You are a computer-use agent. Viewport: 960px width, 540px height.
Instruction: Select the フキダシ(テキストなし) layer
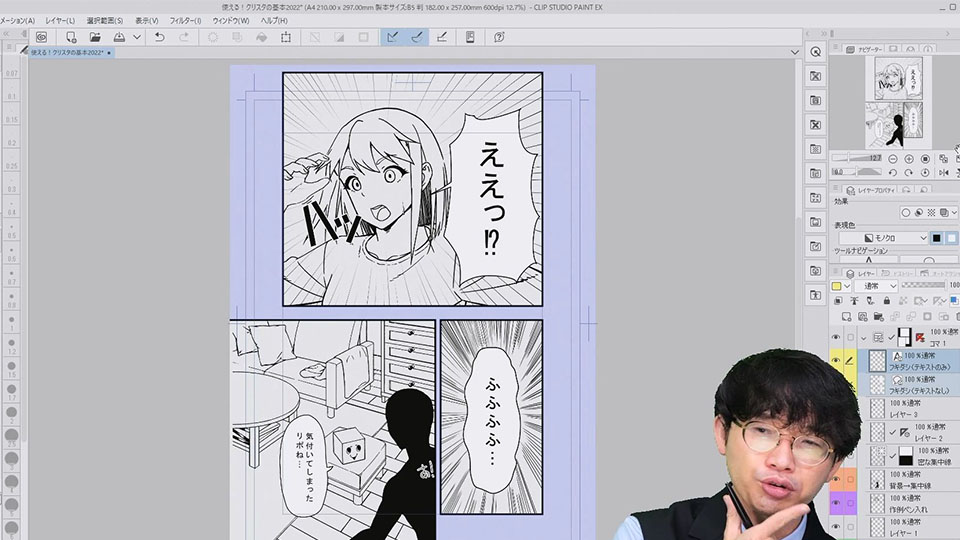tap(909, 385)
